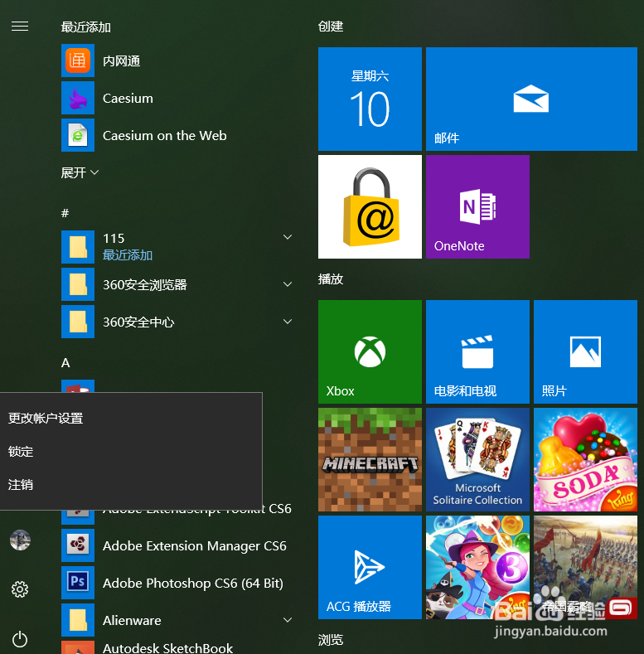
Task: Open the Xbox tile
Action: pyautogui.click(x=370, y=351)
